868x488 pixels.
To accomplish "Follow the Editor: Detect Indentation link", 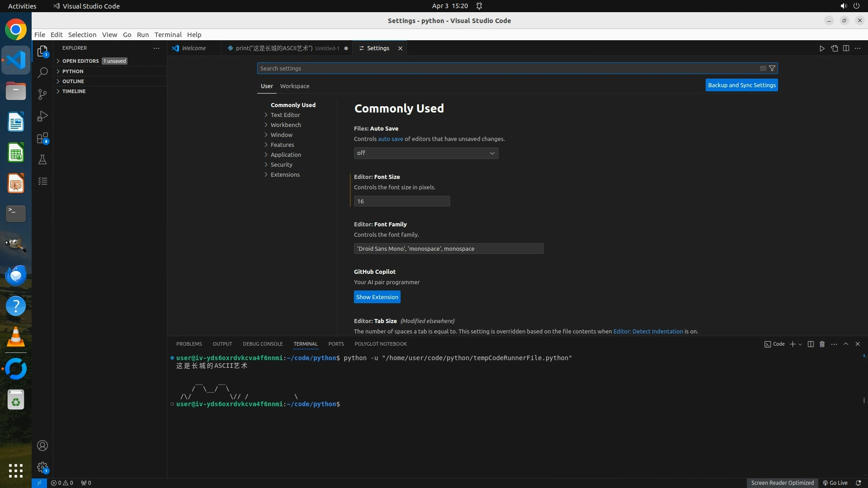I will (x=648, y=331).
